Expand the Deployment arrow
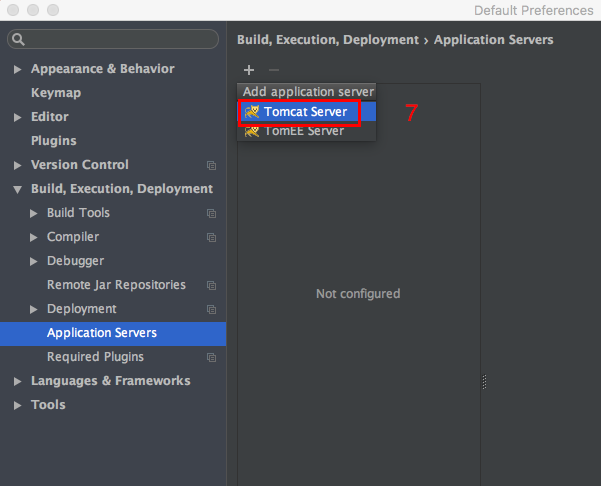Screen dimensions: 601x486 click(x=33, y=309)
